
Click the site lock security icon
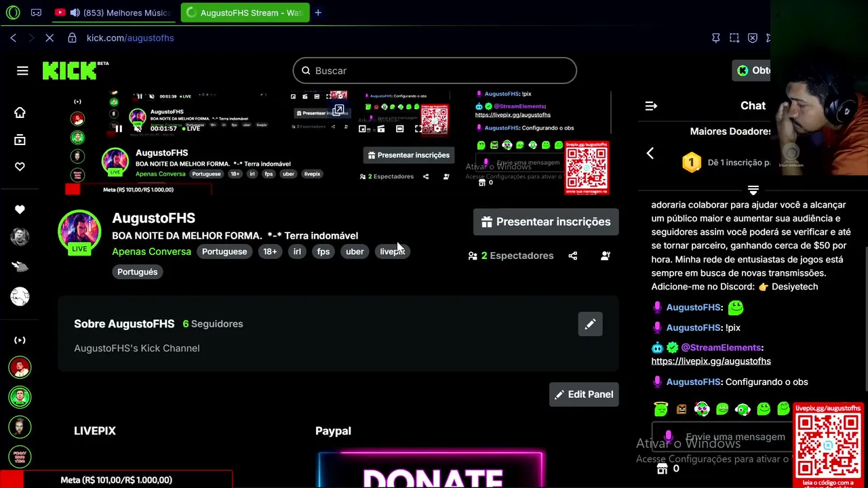click(x=72, y=38)
